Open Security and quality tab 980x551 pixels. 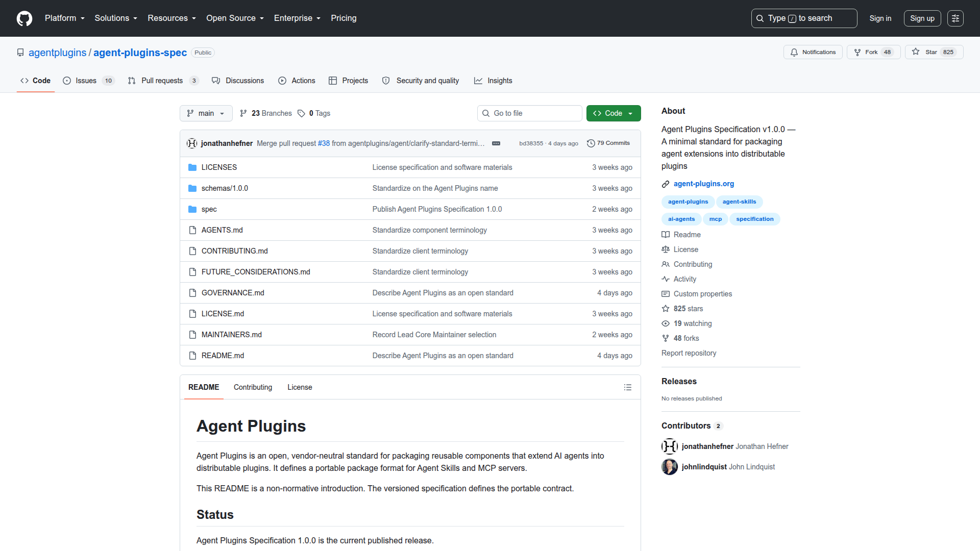[421, 81]
